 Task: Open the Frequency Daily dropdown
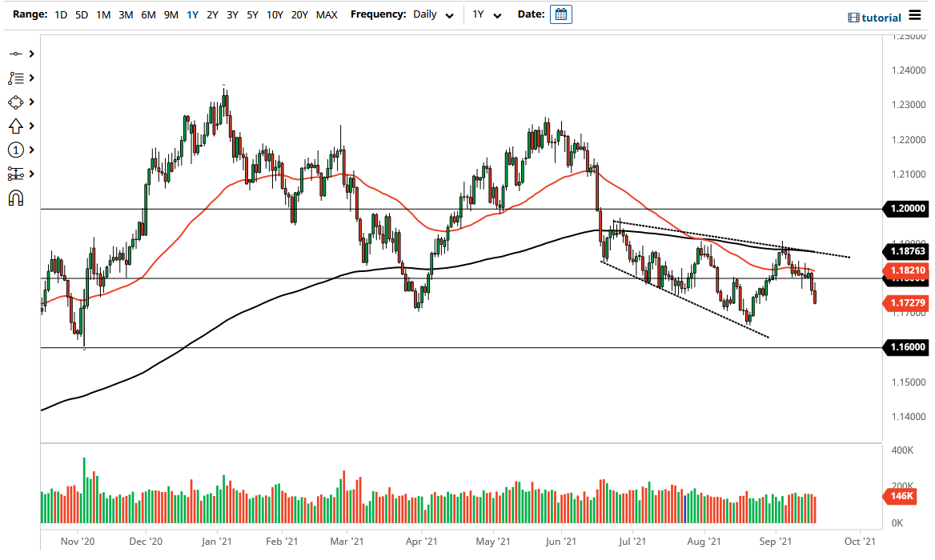point(433,14)
